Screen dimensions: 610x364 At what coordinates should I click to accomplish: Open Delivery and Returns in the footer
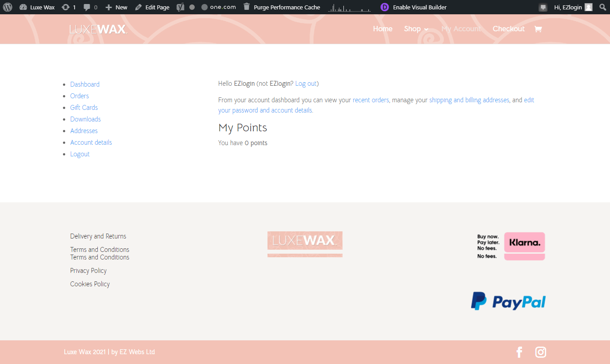click(98, 236)
